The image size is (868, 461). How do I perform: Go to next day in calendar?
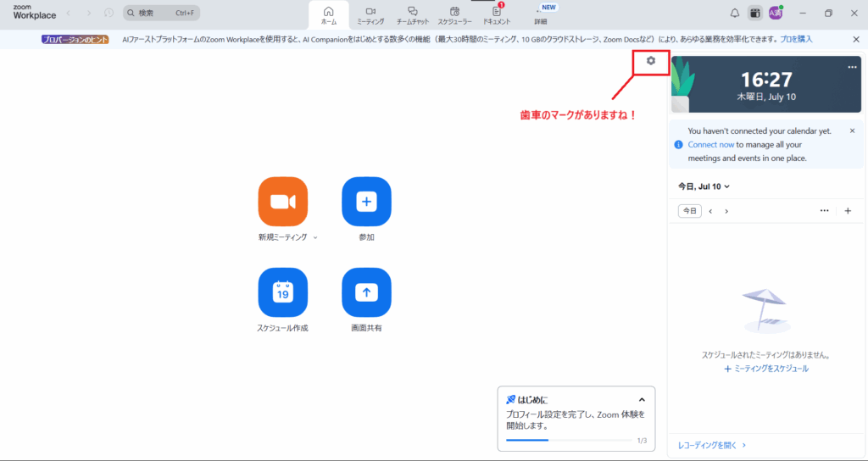(726, 211)
